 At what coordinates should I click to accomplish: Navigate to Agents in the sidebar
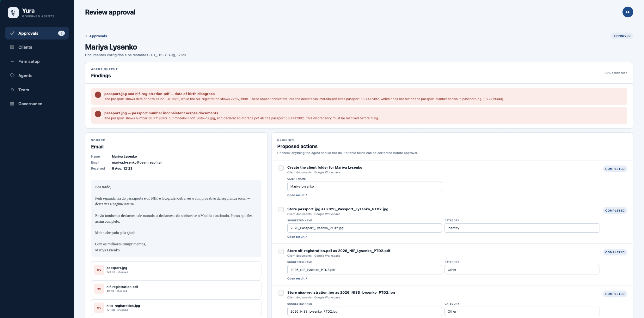[37, 75]
